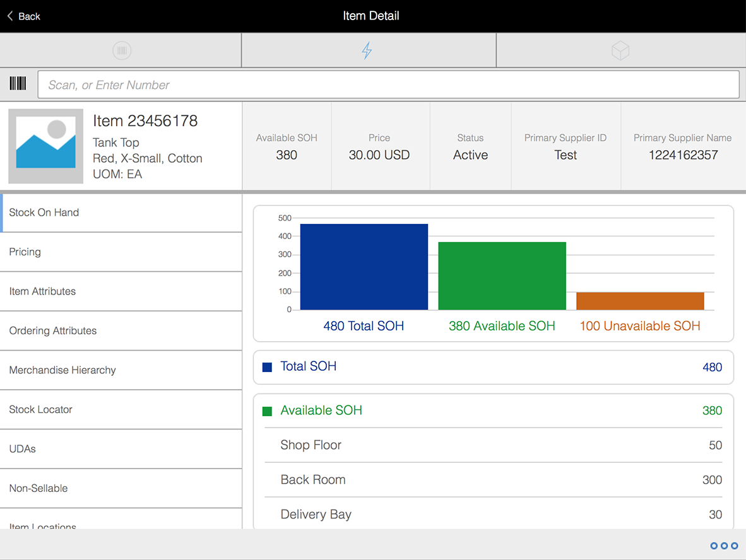Screen dimensions: 746x560
Task: Tap the barcode scanner icon beside search
Action: [x=18, y=84]
